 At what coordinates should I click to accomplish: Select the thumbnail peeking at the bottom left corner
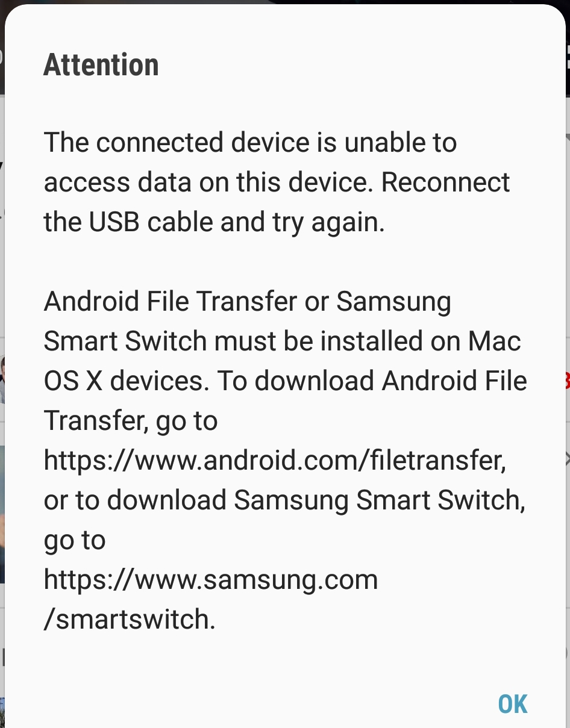[x=2, y=713]
